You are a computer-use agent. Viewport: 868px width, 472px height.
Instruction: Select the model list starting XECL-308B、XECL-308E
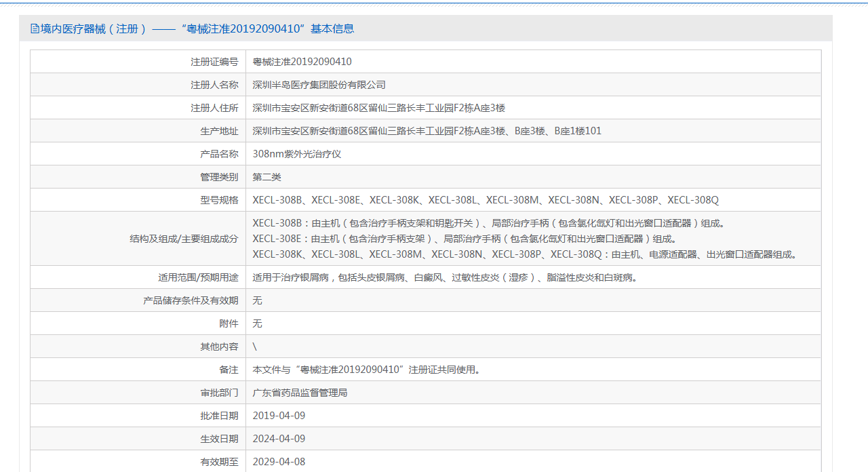(486, 200)
